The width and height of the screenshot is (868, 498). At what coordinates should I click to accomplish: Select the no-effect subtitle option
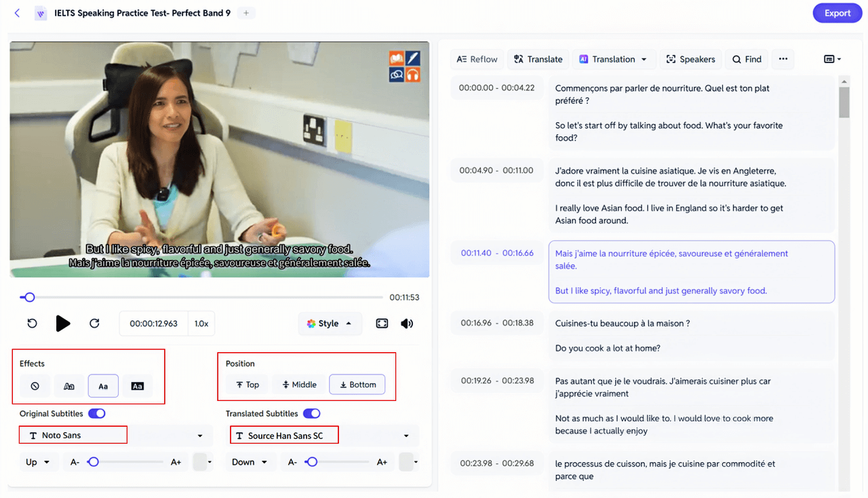[35, 386]
